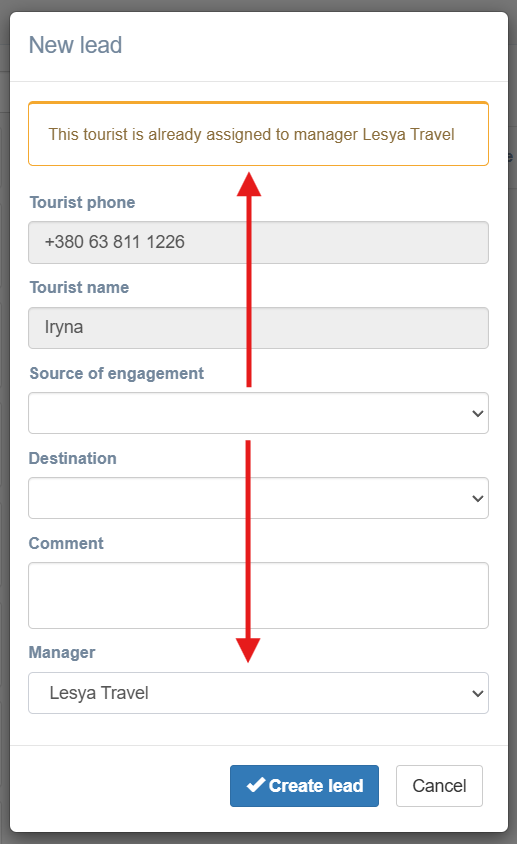Click the New lead dialog title

point(75,45)
